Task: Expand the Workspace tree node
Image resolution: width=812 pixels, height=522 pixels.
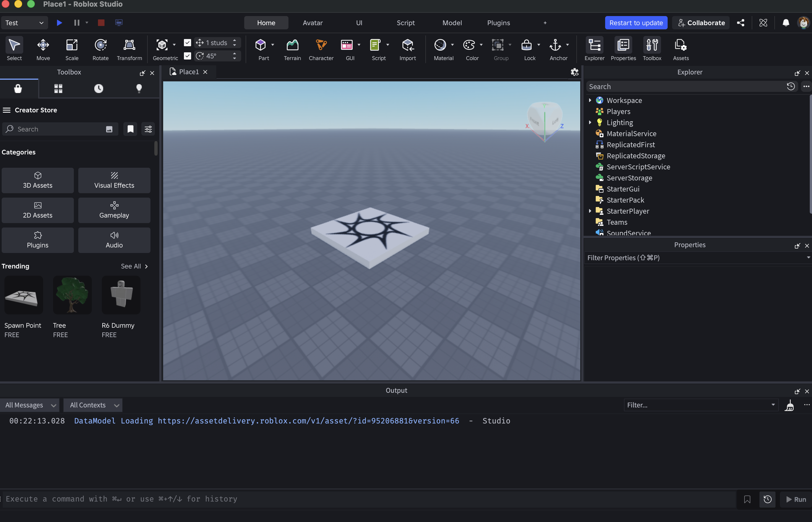Action: click(x=590, y=100)
